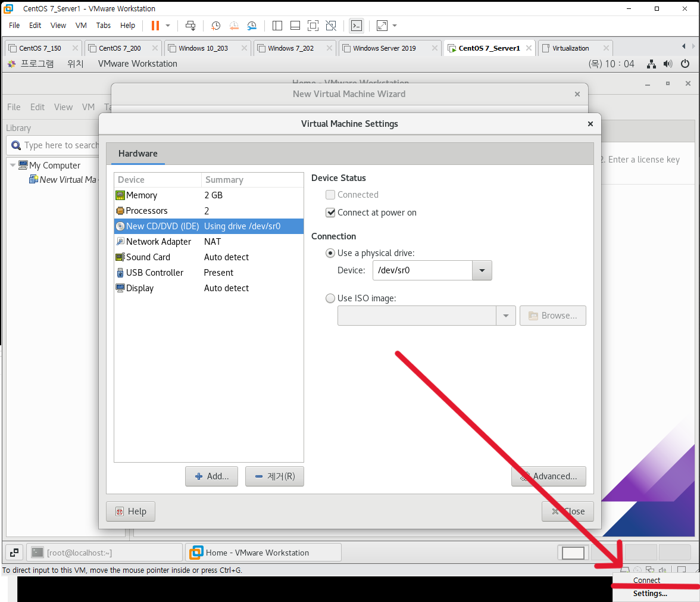Select the New CD/DVD (IDE) row
This screenshot has height=602, width=700.
[x=209, y=226]
